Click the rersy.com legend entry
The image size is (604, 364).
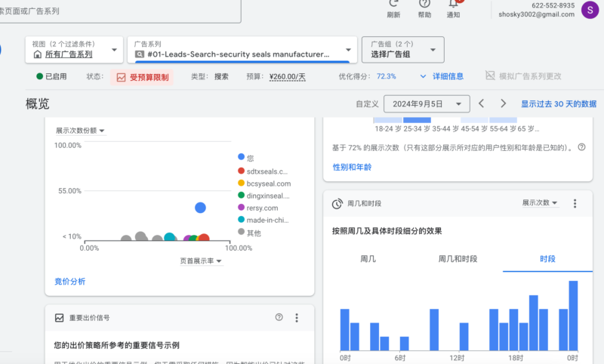(x=257, y=208)
